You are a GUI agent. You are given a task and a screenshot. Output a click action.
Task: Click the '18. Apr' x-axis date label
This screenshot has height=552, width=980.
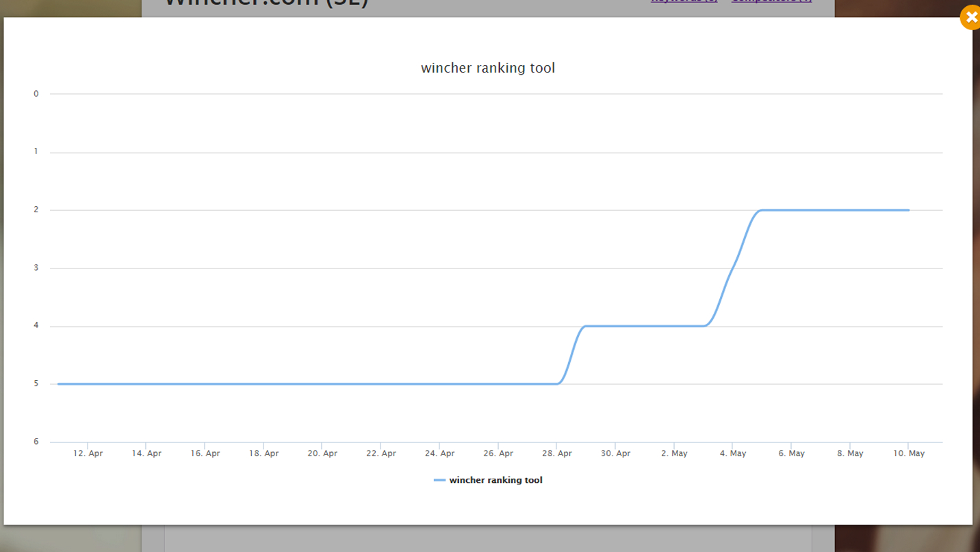(263, 453)
